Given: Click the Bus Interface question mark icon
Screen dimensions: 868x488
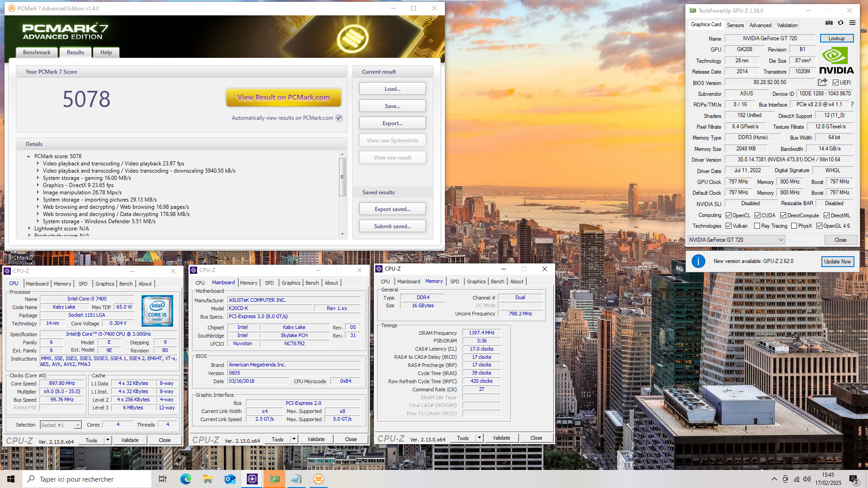Looking at the screenshot, I should tap(852, 104).
